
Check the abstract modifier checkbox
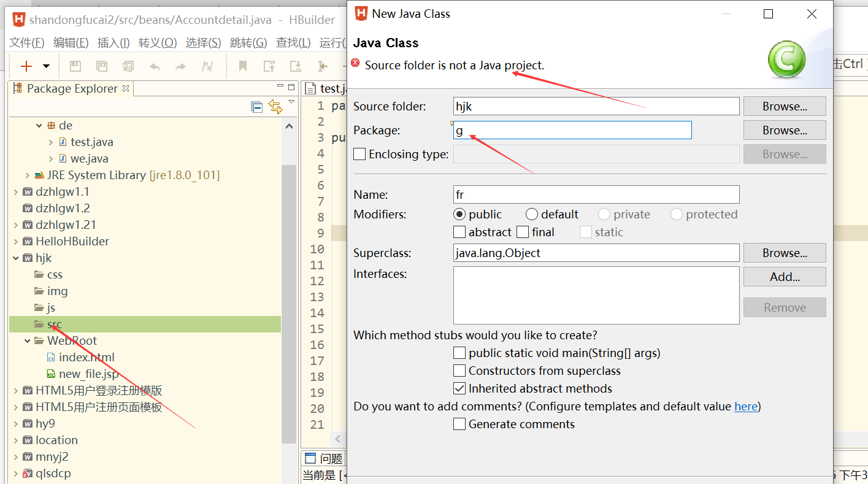click(459, 232)
